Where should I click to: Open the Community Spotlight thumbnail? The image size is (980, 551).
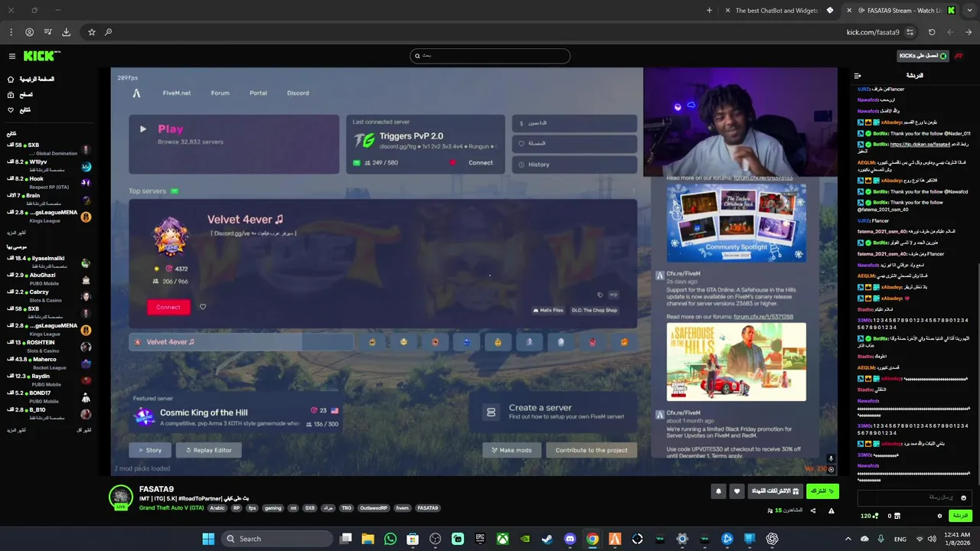tap(736, 223)
